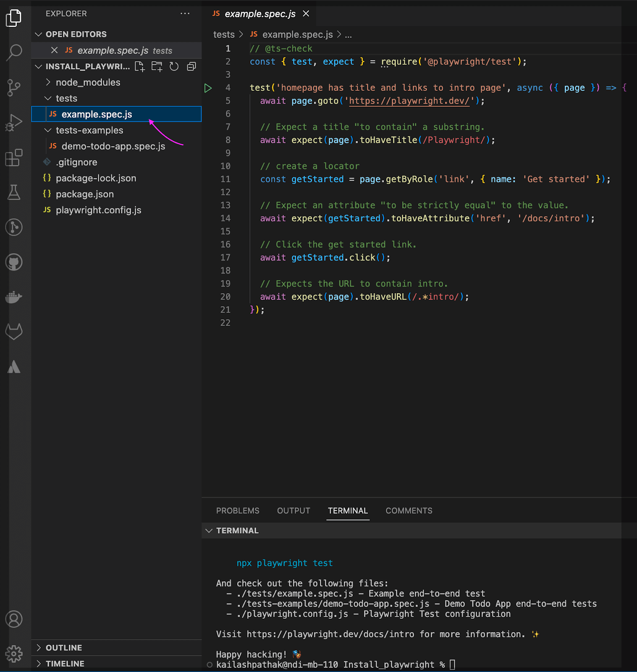
Task: Click the docs/intro URL in terminal output
Action: click(x=330, y=634)
